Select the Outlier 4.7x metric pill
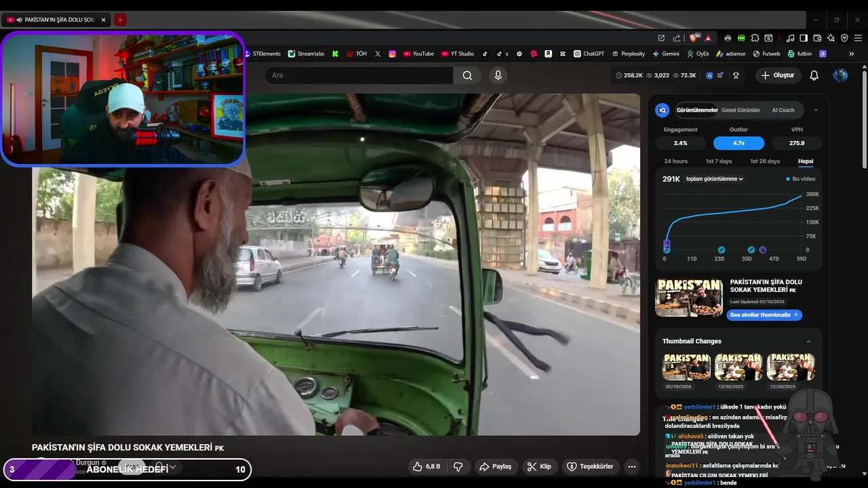868x488 pixels. (738, 143)
